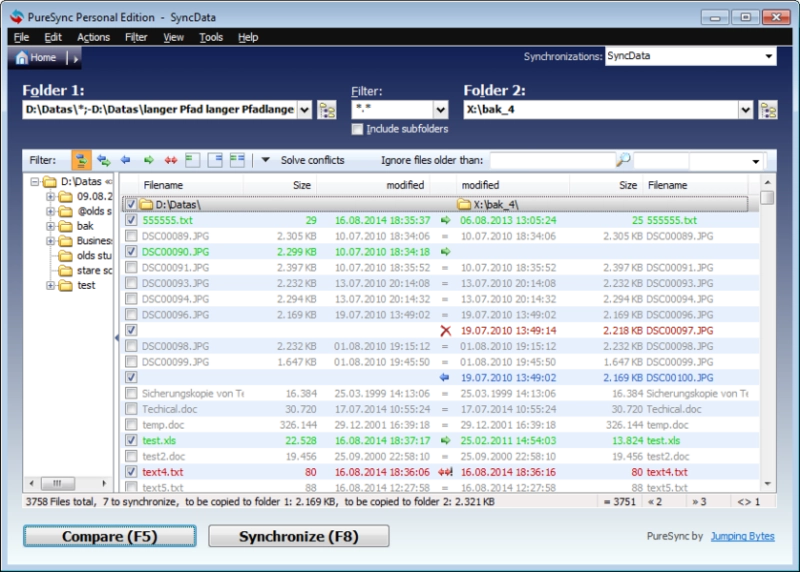800x572 pixels.
Task: Filter files copied to the left (blue arrow)
Action: [126, 160]
